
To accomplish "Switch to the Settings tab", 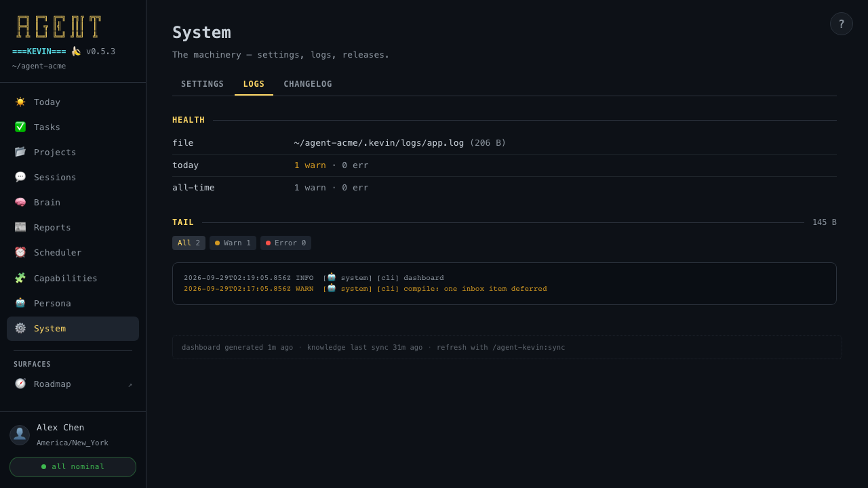I will click(202, 84).
